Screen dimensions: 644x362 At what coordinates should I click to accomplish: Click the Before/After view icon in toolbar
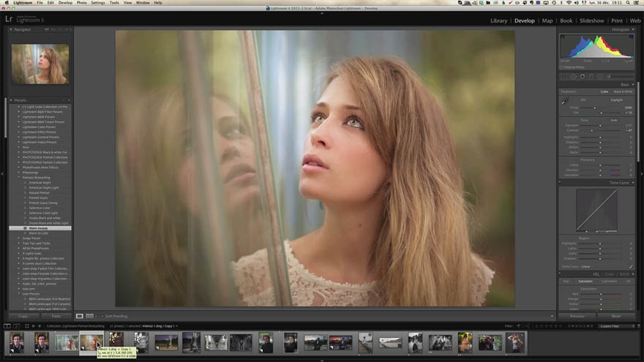coord(89,316)
